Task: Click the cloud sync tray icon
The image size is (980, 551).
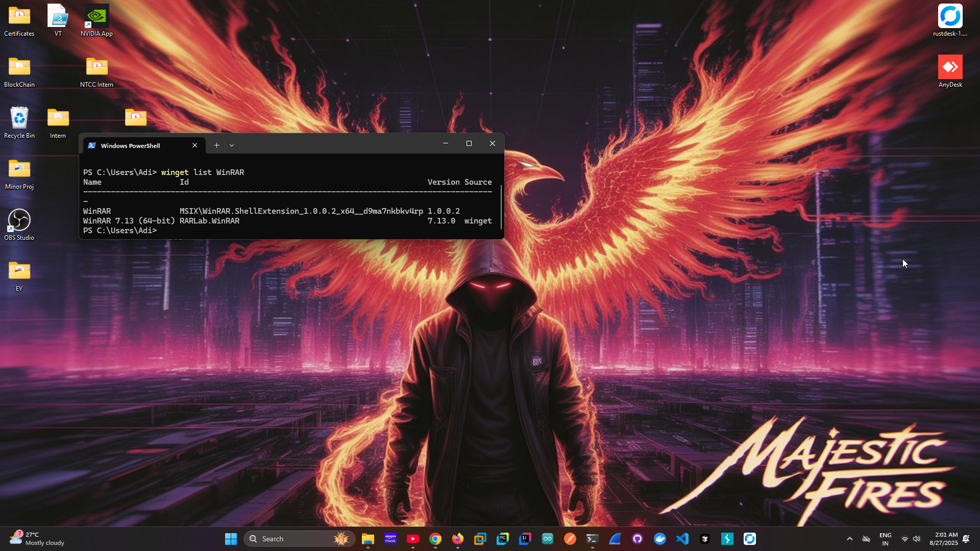Action: pyautogui.click(x=866, y=539)
